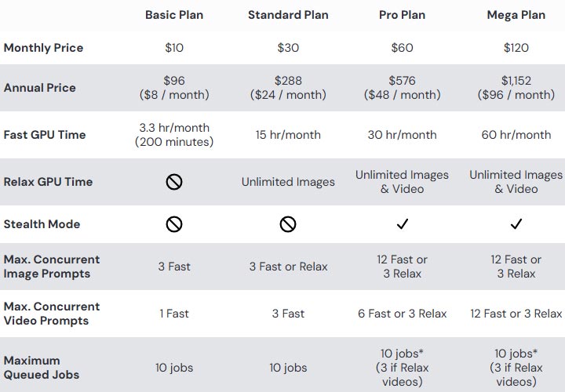
Task: Click the 15 hr/month Standard GPU time
Action: click(x=288, y=135)
